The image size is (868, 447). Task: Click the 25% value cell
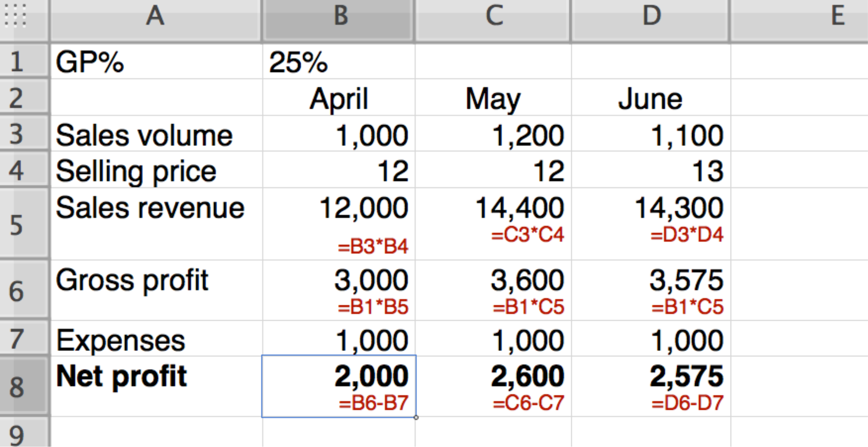(x=339, y=61)
